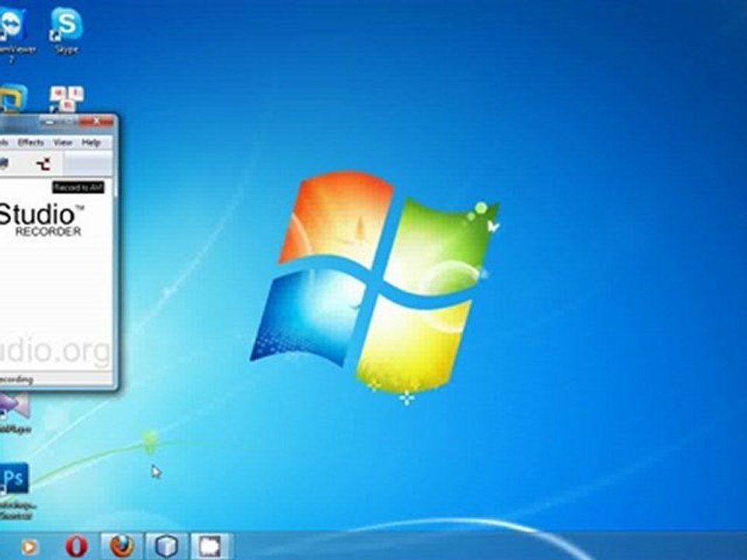747x560 pixels.
Task: Open the Effects menu in CamStudio
Action: pos(30,142)
